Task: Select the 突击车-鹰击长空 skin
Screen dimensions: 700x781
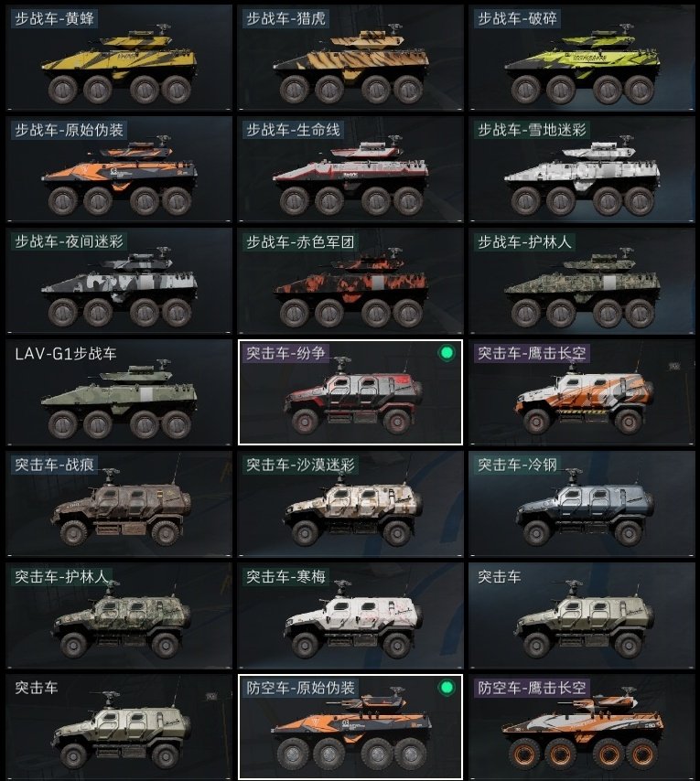Action: tap(582, 392)
